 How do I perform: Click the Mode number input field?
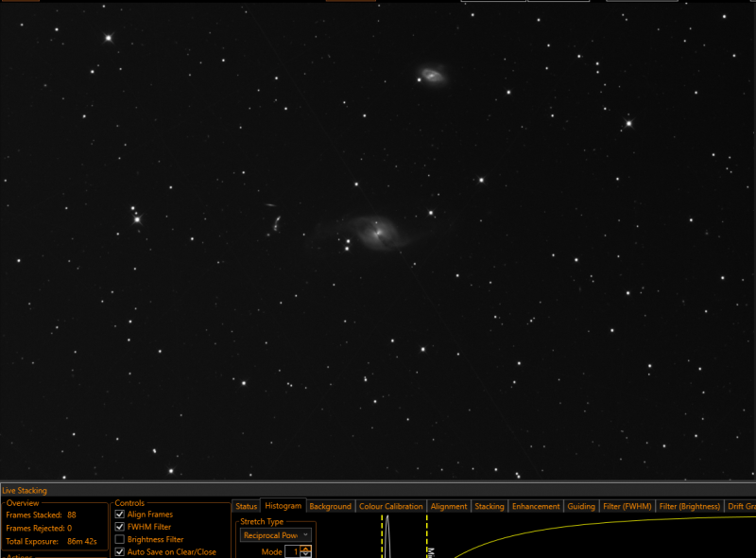point(293,551)
